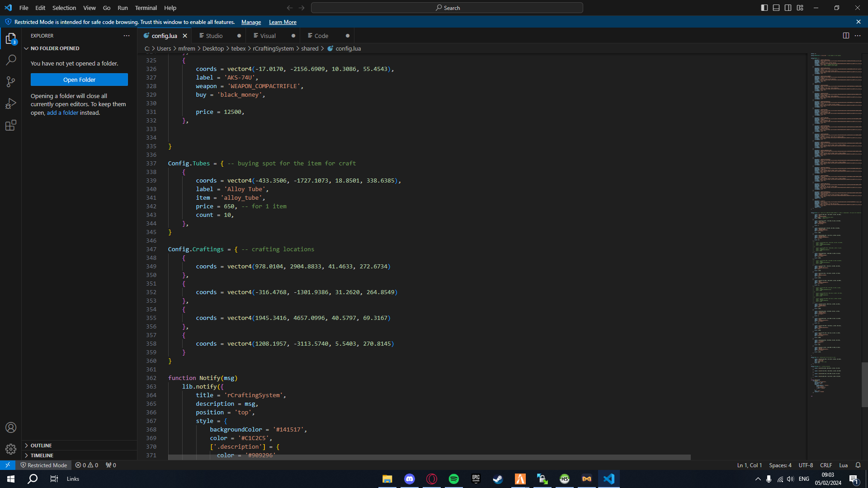Click the notifications bell in the status bar

(x=858, y=465)
